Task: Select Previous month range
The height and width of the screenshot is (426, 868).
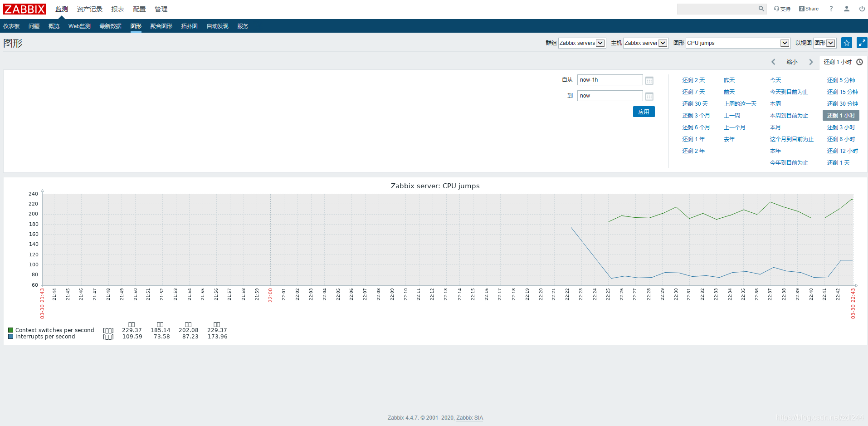Action: 735,127
